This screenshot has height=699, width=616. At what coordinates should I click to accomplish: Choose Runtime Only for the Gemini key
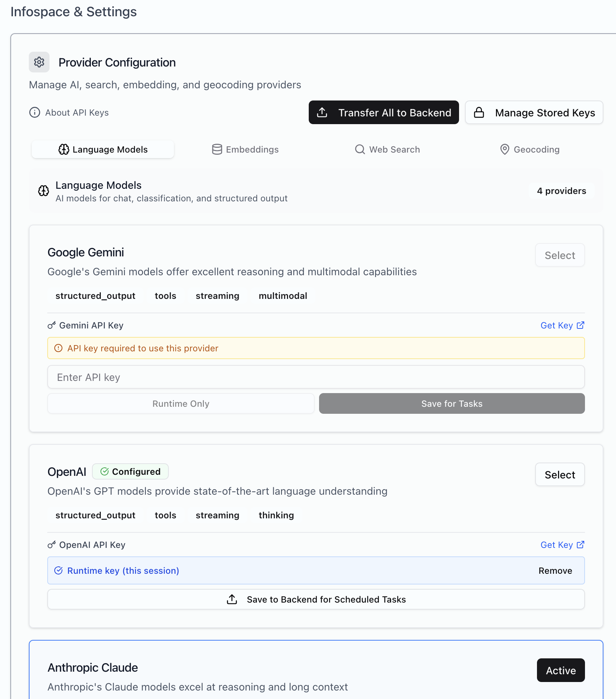coord(181,403)
